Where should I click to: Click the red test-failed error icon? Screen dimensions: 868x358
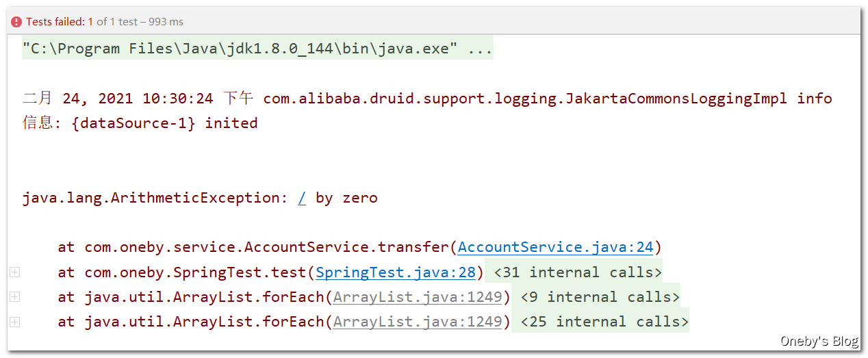pos(16,22)
